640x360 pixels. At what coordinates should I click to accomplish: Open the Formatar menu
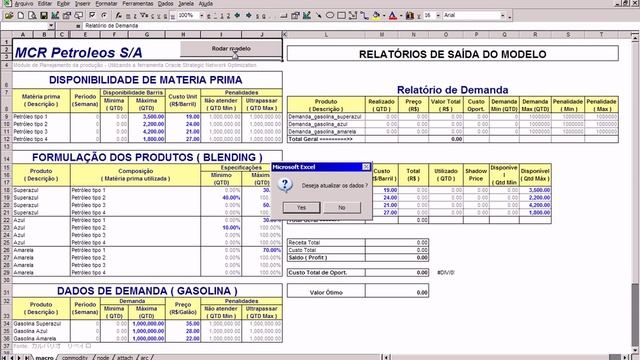pos(107,3)
